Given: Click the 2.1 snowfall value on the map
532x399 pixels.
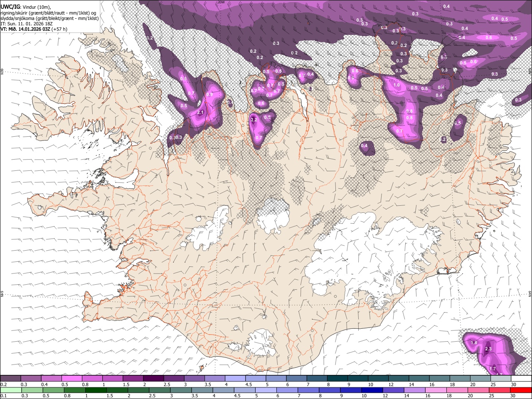Looking at the screenshot, I should click(200, 113).
